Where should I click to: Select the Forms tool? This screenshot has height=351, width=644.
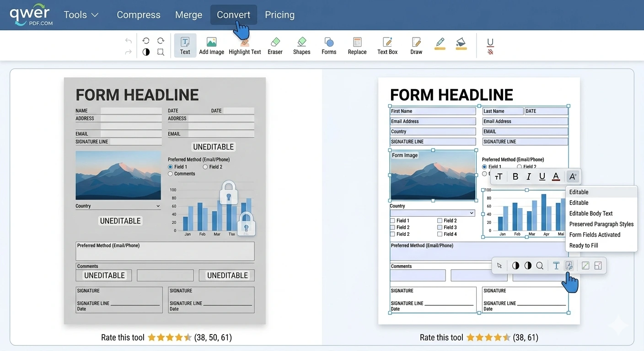coord(329,46)
